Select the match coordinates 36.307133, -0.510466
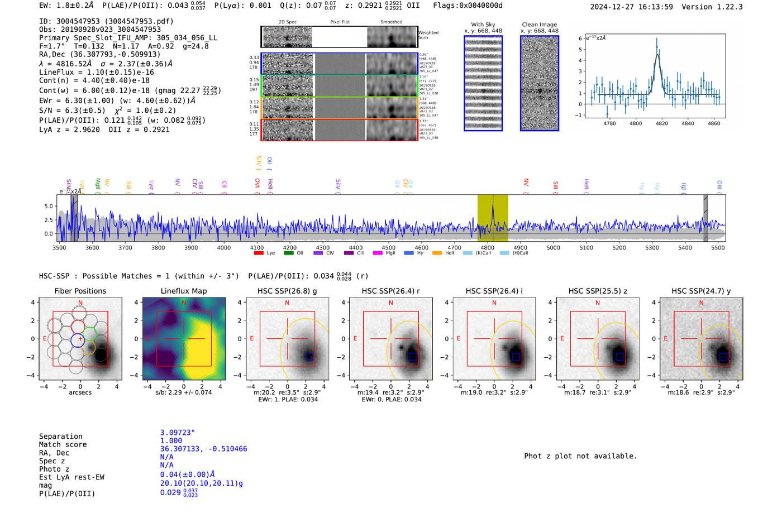 204,449
